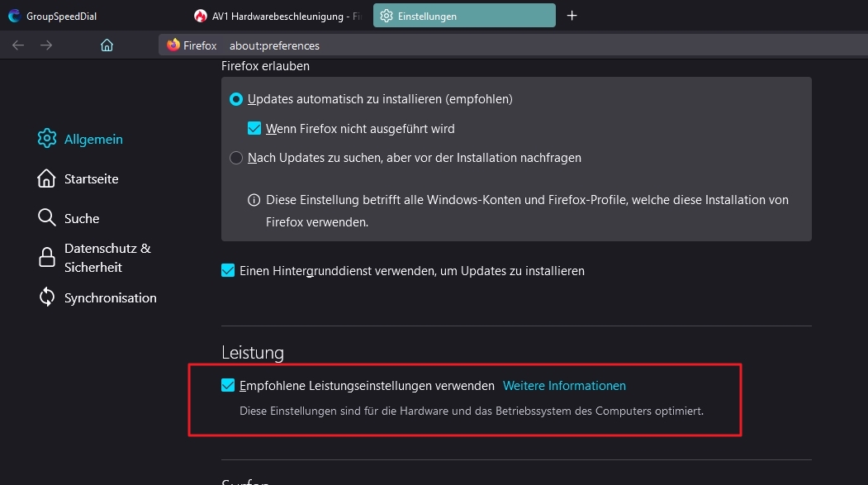Toggle the Hintergrunddienst updates checkbox
The width and height of the screenshot is (868, 485).
(x=228, y=270)
